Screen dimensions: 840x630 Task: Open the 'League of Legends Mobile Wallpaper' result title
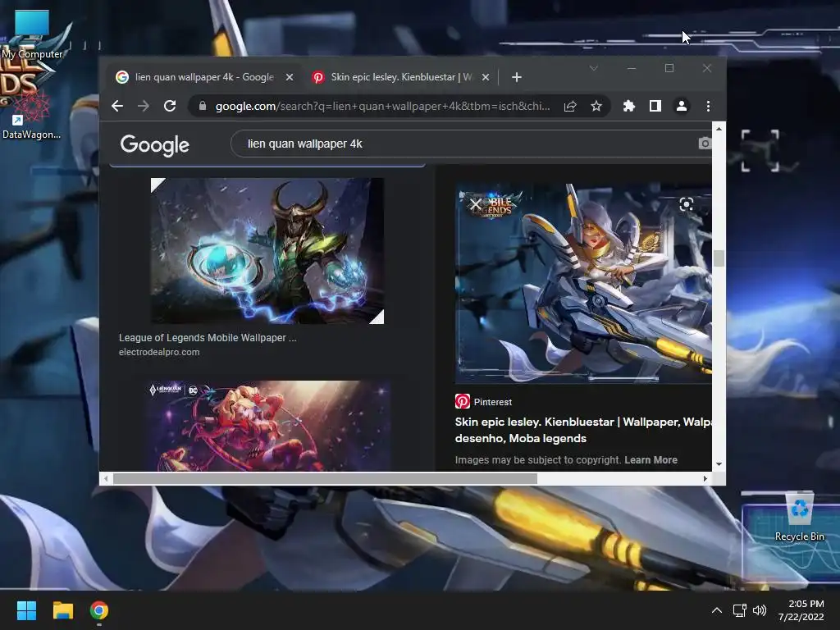tap(208, 337)
